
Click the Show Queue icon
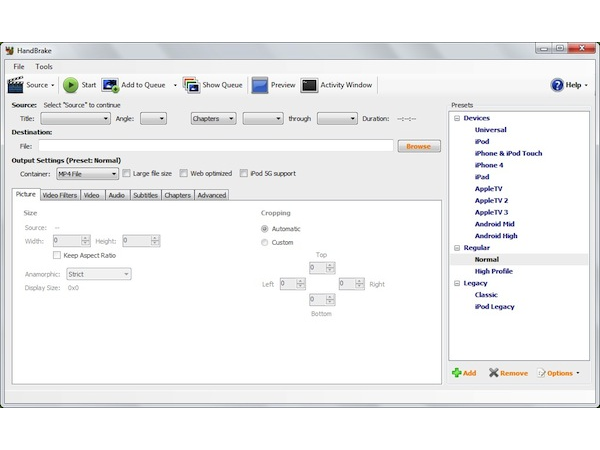191,85
